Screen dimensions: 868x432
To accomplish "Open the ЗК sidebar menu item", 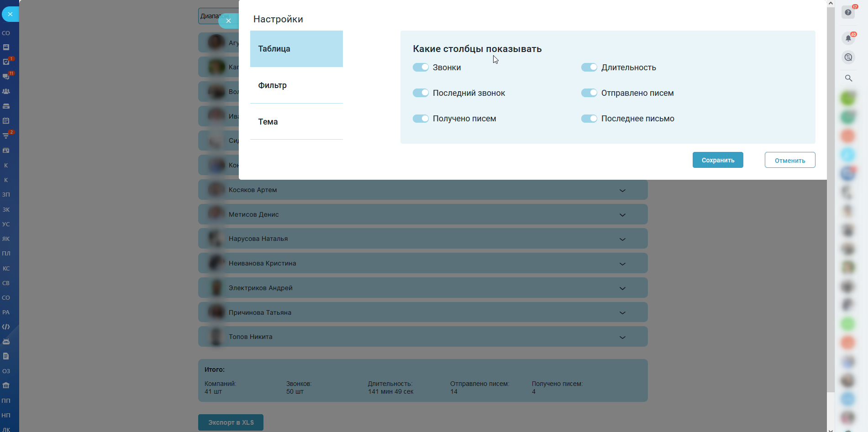I will point(6,209).
